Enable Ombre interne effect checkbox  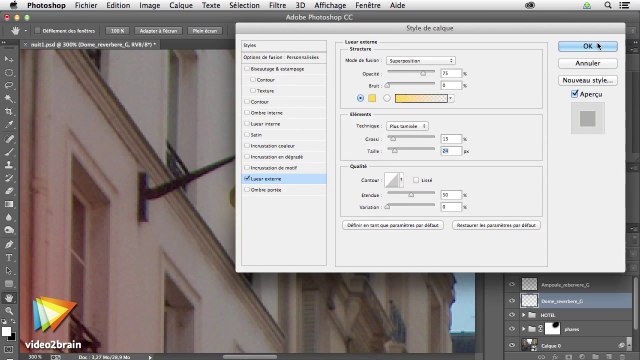247,112
